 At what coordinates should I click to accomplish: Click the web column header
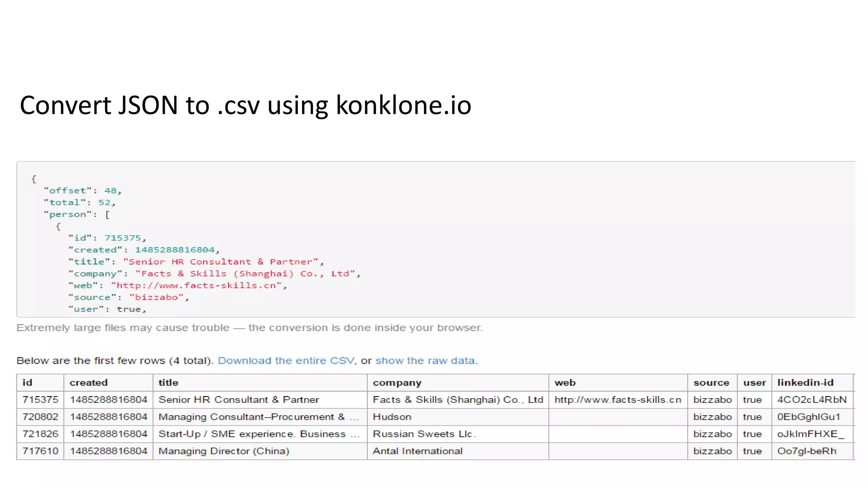point(565,383)
